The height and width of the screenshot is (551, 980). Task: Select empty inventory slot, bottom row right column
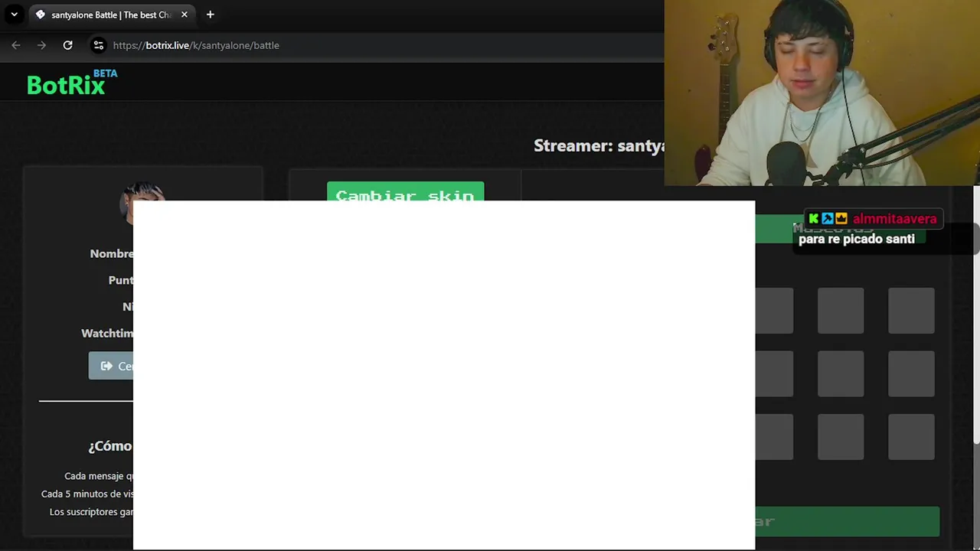tap(911, 437)
